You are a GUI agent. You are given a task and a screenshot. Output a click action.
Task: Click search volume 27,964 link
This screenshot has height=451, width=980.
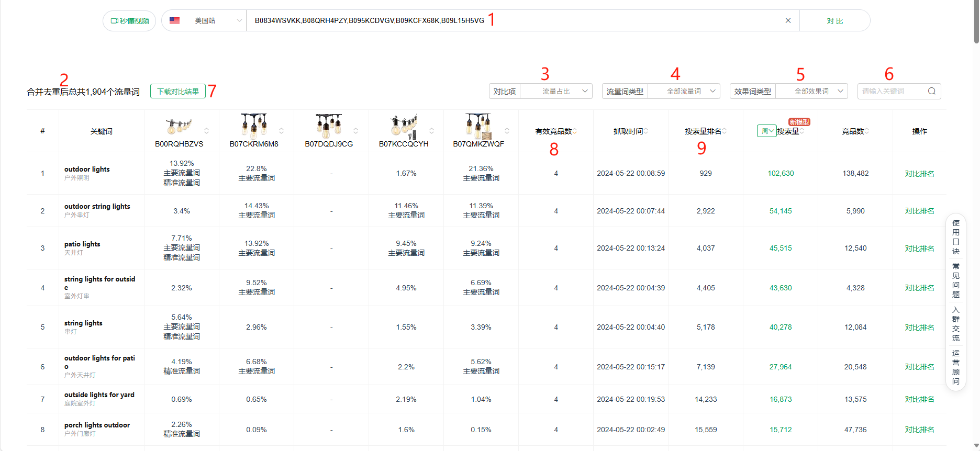pyautogui.click(x=781, y=367)
